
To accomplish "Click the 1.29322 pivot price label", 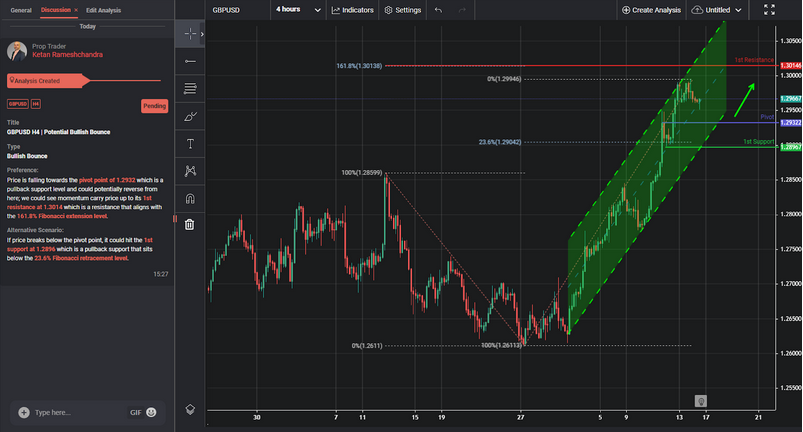I will [x=791, y=123].
